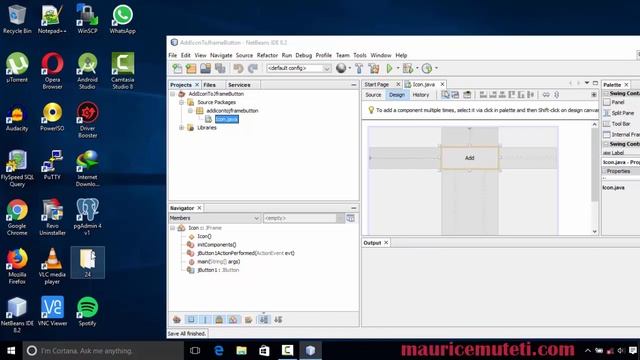Click the Open Project toolbar icon

(x=205, y=68)
